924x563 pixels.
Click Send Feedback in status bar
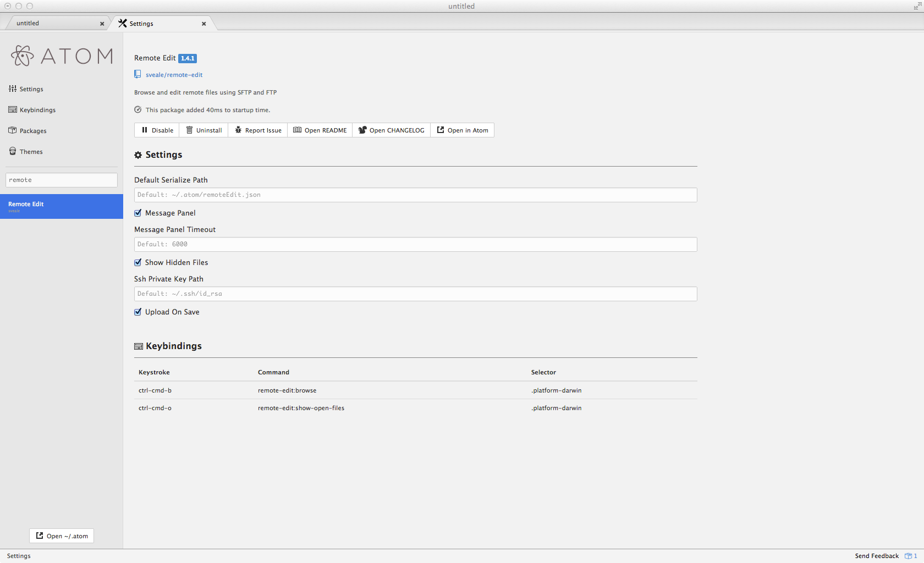click(x=877, y=556)
